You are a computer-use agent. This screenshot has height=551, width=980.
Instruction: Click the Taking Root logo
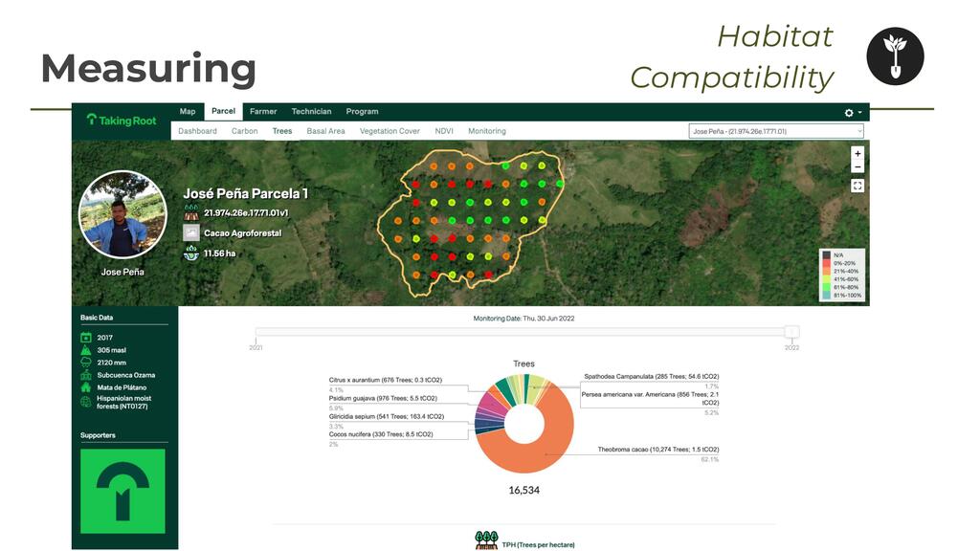(122, 120)
